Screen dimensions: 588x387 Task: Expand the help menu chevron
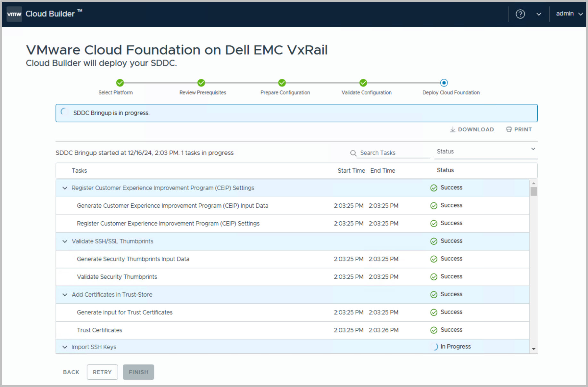point(539,14)
